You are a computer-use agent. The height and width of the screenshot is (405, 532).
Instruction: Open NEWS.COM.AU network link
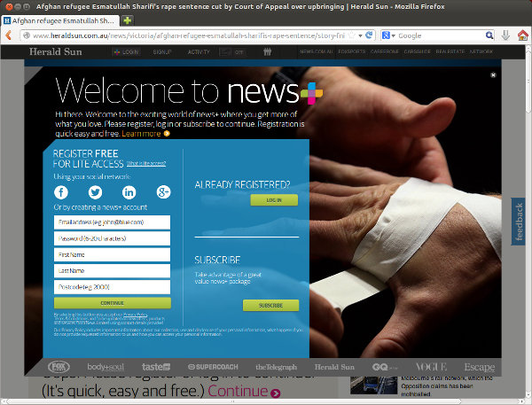click(317, 51)
